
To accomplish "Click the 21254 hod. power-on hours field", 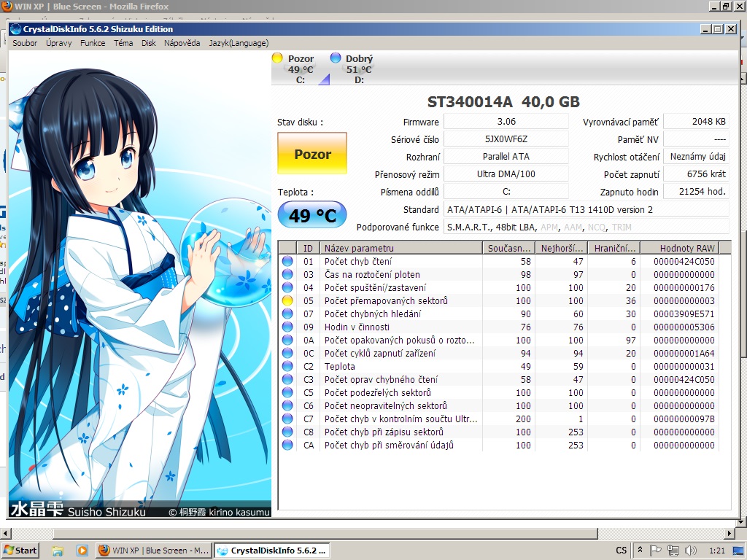I will [x=696, y=192].
